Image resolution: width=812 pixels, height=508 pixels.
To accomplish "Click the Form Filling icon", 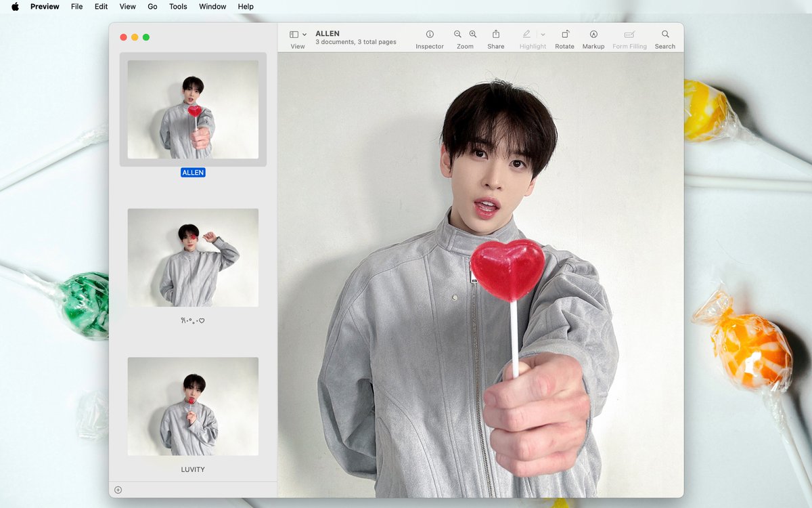I will 629,34.
